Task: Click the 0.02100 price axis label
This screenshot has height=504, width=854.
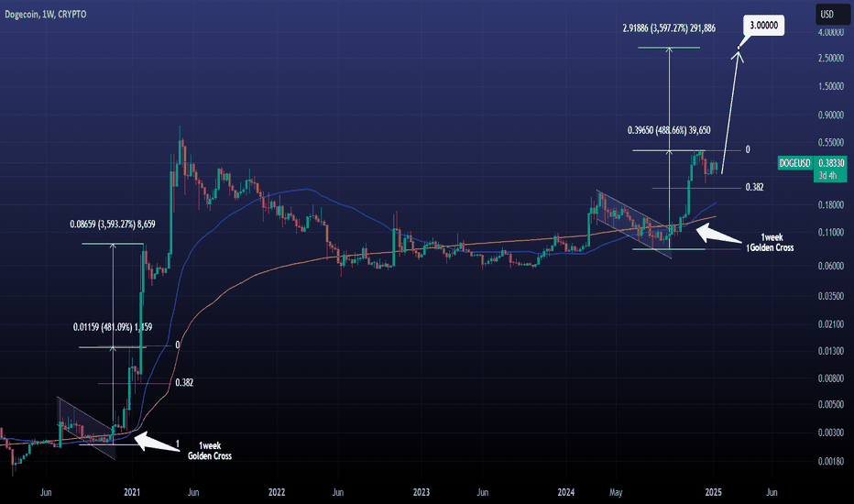Action: tap(831, 324)
